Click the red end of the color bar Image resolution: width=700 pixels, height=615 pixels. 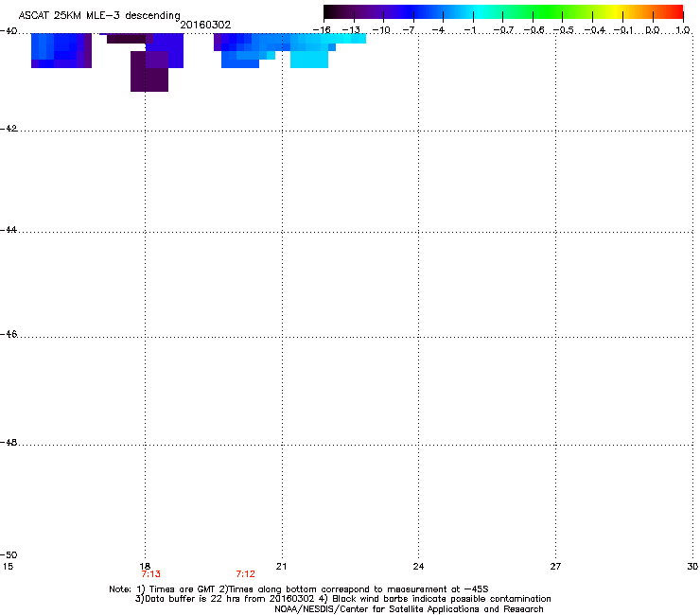[675, 12]
